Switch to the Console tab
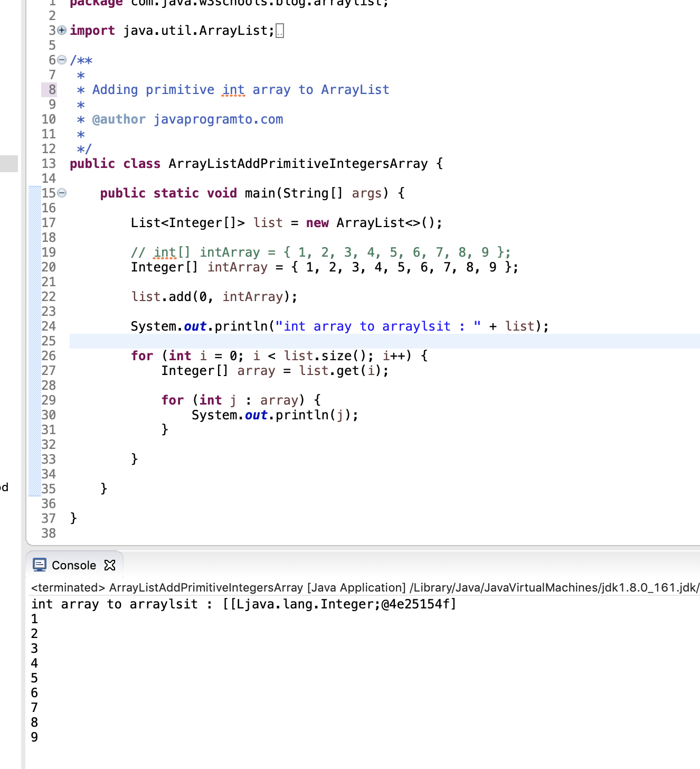This screenshot has width=700, height=769. tap(74, 565)
